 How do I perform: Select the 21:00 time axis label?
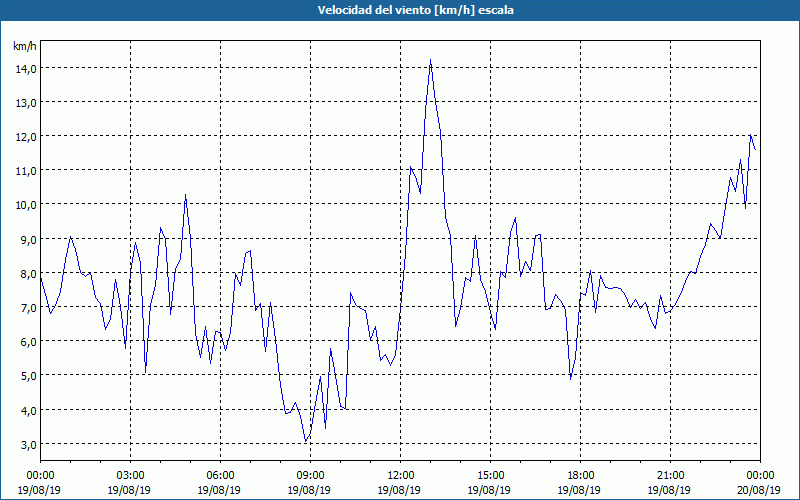click(671, 475)
